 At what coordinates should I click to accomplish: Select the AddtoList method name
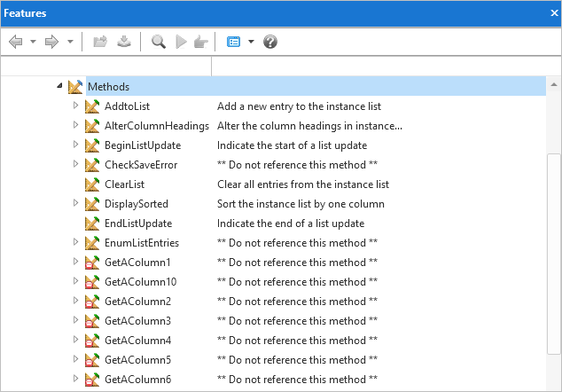(x=127, y=106)
